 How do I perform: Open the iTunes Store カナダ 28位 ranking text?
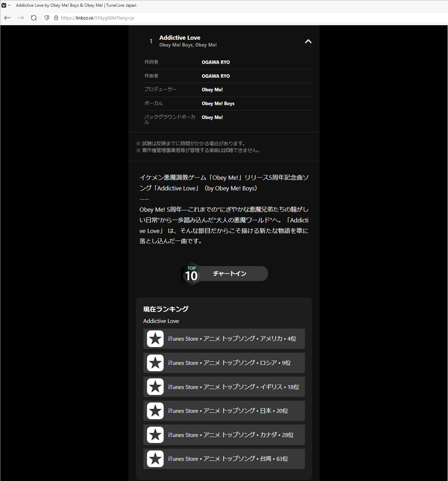231,435
